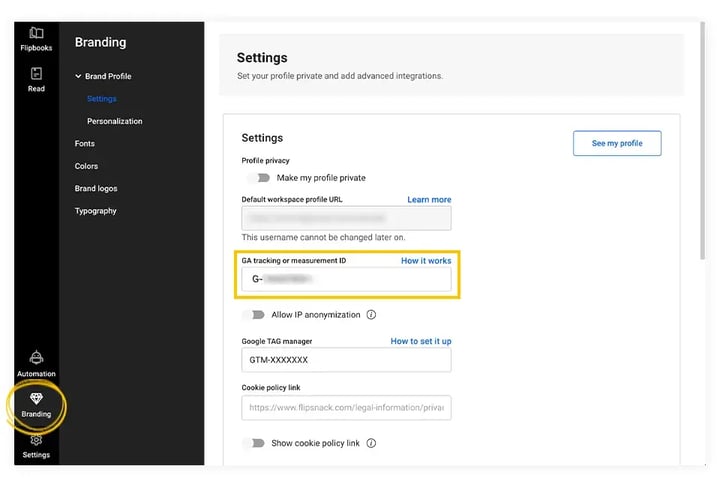Open How to set it up link
720x487 pixels.
pos(421,341)
